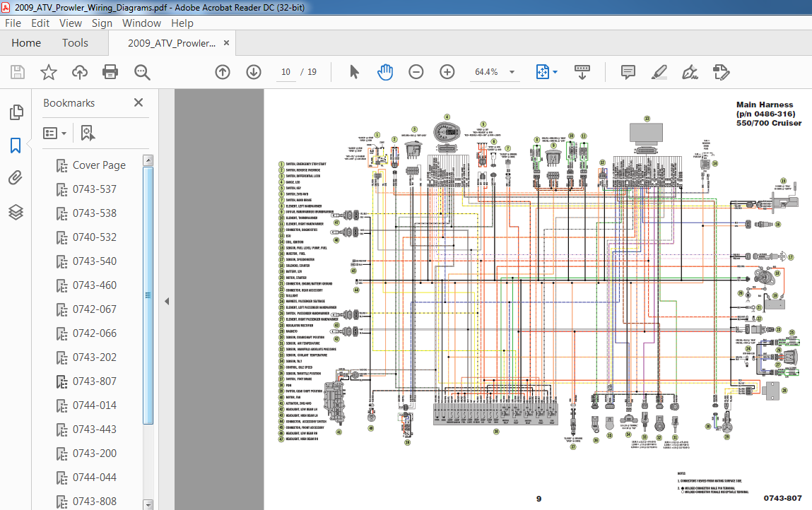The width and height of the screenshot is (812, 510).
Task: Close the 2009_ATV_Prowler document tab
Action: pos(226,43)
